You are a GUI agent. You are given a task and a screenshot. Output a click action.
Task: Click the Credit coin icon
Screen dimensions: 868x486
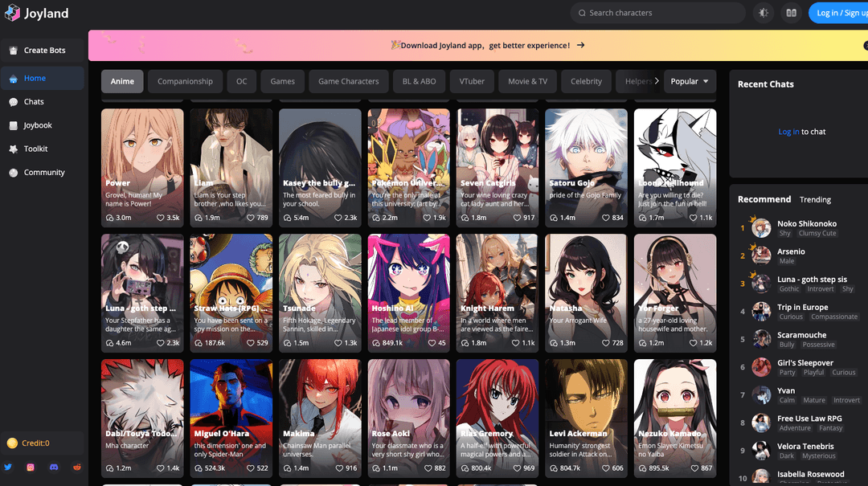12,443
